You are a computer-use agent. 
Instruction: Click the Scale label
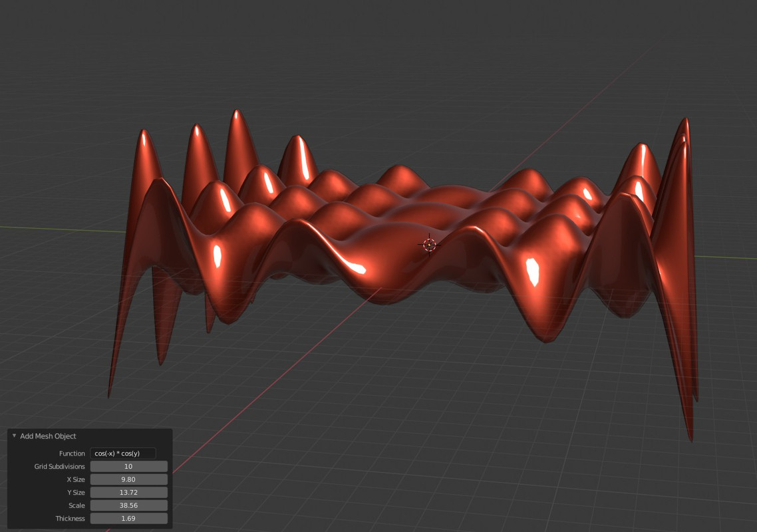pos(76,505)
